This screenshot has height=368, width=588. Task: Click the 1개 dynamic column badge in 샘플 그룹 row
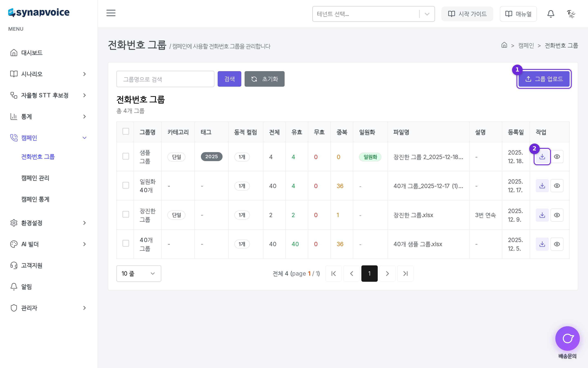pos(242,157)
